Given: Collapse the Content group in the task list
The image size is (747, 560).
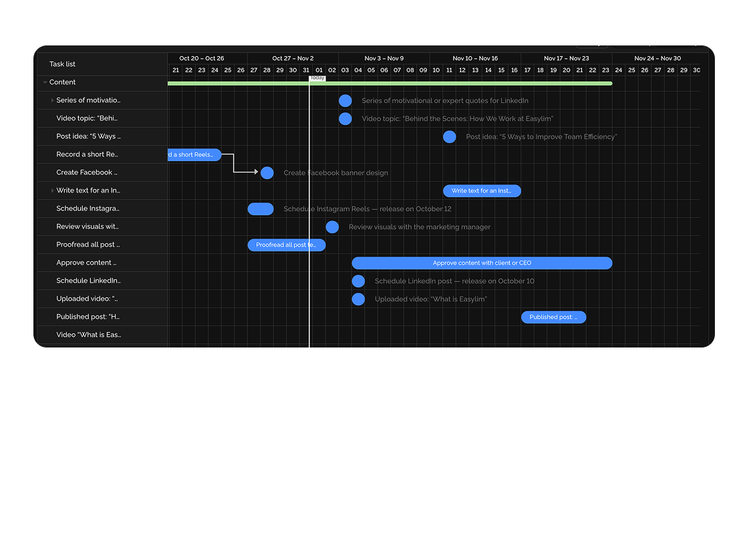Looking at the screenshot, I should [x=44, y=82].
